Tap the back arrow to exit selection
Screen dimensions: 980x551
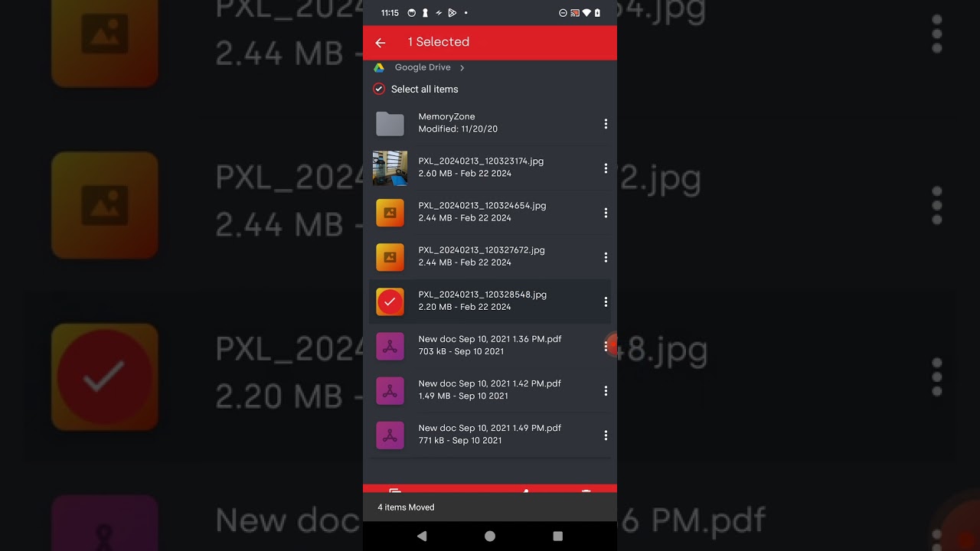coord(380,43)
